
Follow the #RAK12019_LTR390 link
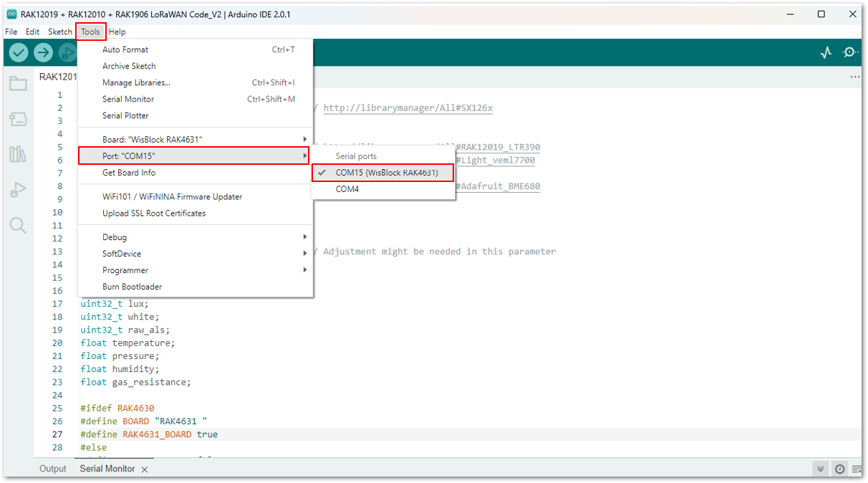[x=498, y=147]
